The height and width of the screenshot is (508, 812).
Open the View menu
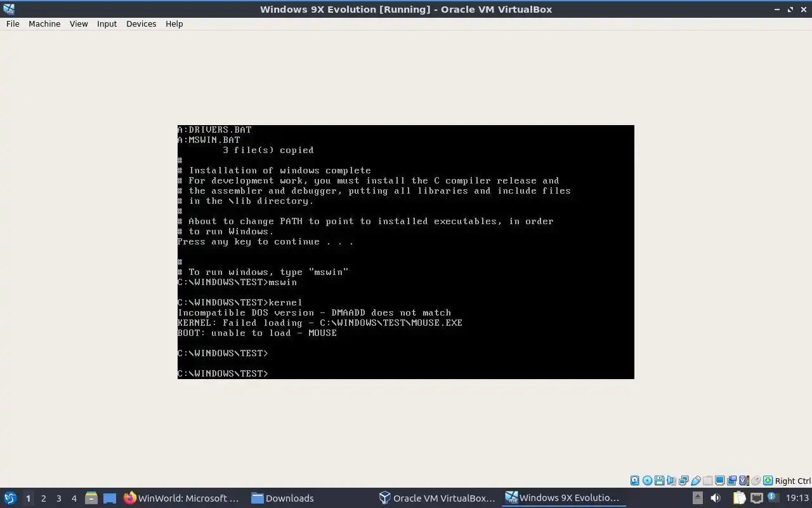79,23
